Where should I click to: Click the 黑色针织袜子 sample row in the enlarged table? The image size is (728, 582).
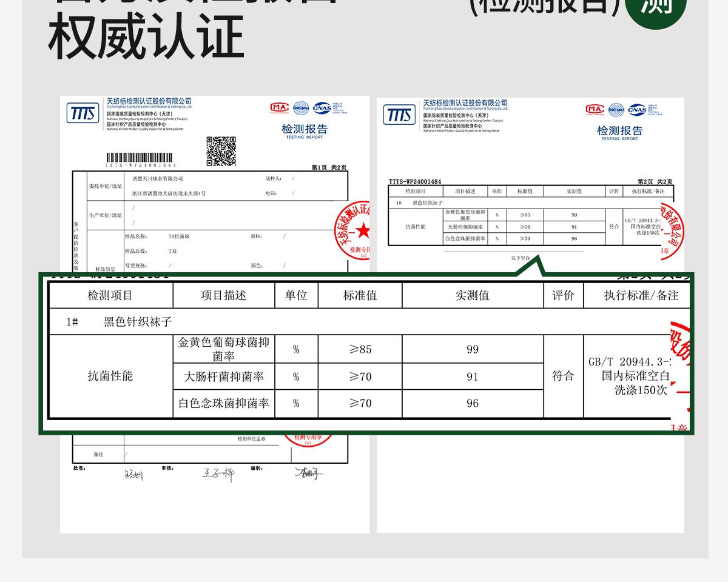138,322
